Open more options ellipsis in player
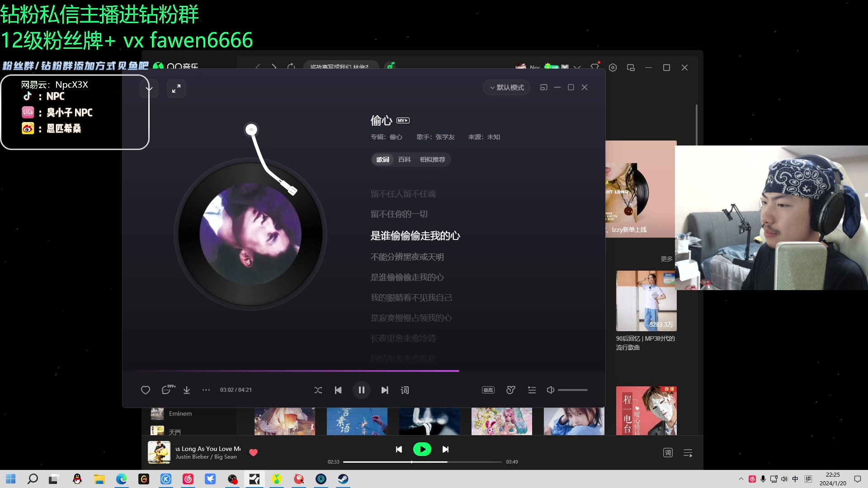This screenshot has width=868, height=488. (206, 390)
